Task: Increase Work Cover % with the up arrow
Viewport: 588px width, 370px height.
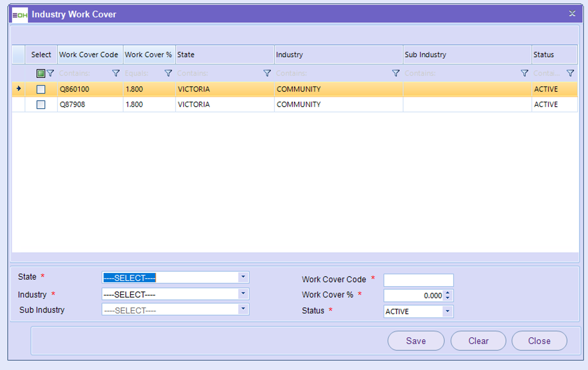Action: 448,293
